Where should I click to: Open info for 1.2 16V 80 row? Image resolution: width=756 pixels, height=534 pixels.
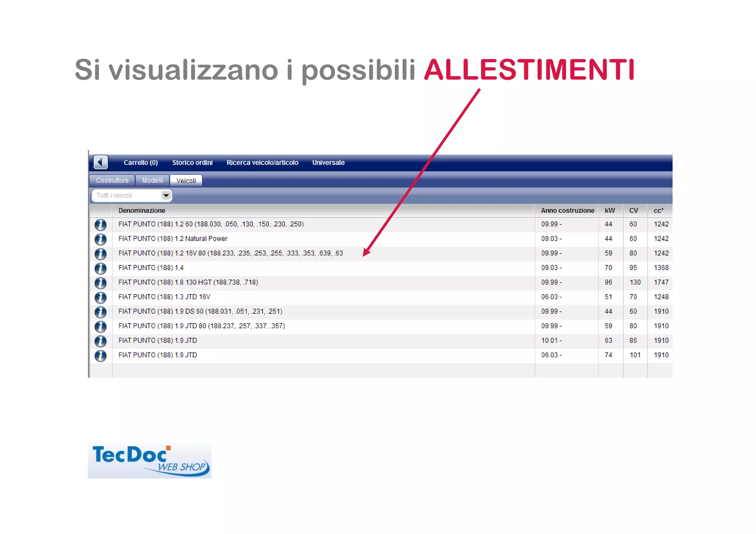pyautogui.click(x=100, y=254)
